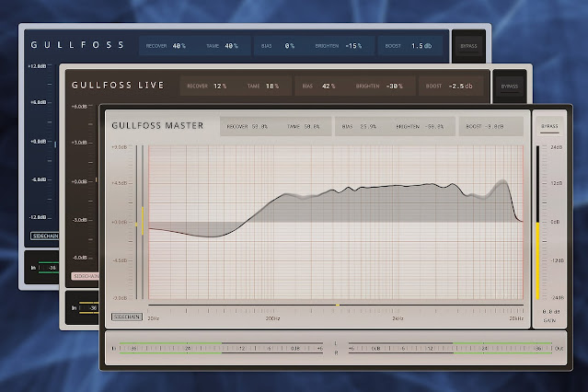Click the yellow gain meter slider in Gullfoss Master
Image resolution: width=588 pixels, height=392 pixels.
tap(536, 258)
